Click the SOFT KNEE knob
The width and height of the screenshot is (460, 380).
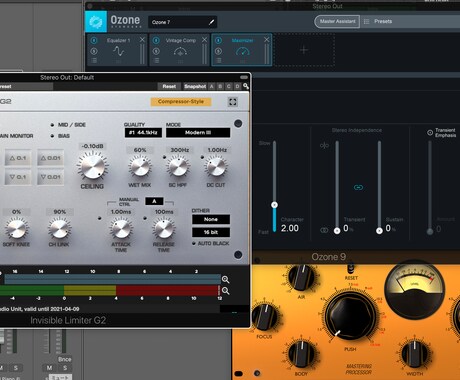tap(16, 228)
